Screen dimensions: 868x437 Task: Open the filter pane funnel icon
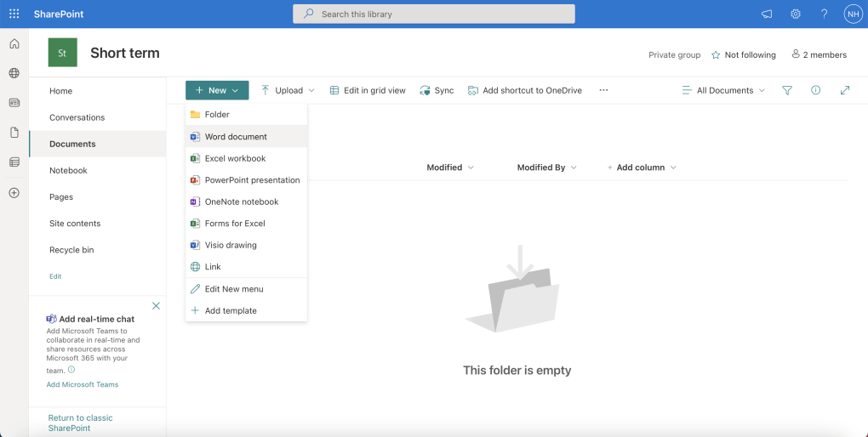pos(787,90)
